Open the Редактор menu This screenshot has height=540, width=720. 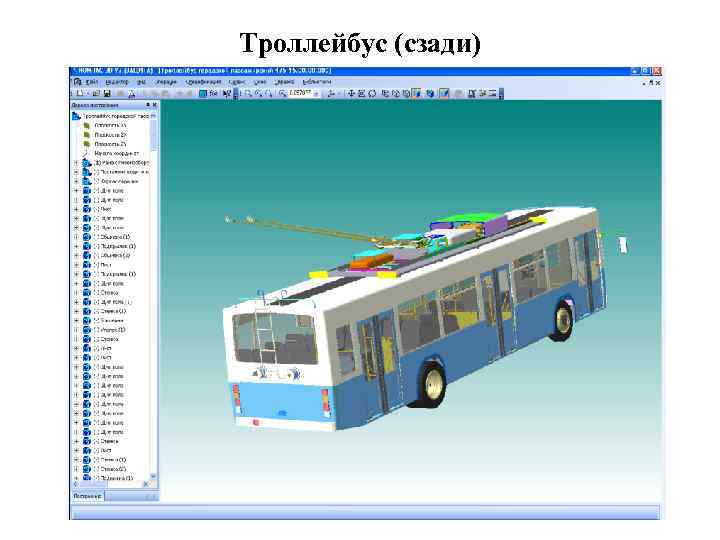(117, 82)
